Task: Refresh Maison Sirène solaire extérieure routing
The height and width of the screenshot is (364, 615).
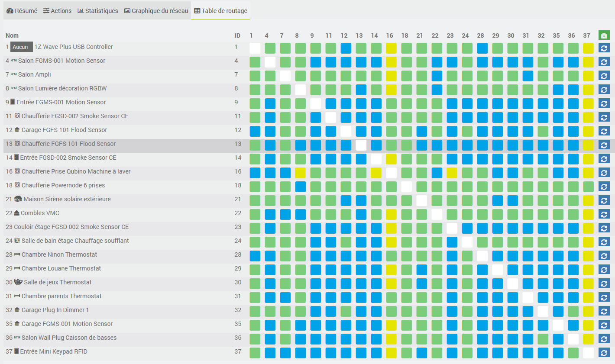Action: (x=604, y=200)
